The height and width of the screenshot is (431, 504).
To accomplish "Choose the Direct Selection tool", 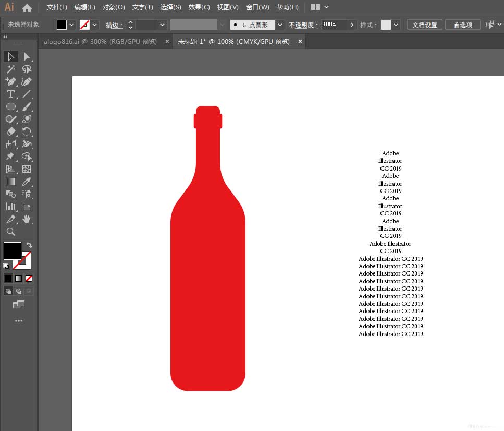I will pyautogui.click(x=27, y=56).
